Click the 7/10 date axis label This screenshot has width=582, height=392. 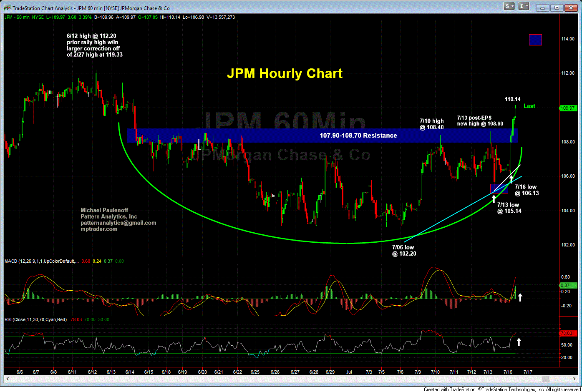coord(435,372)
